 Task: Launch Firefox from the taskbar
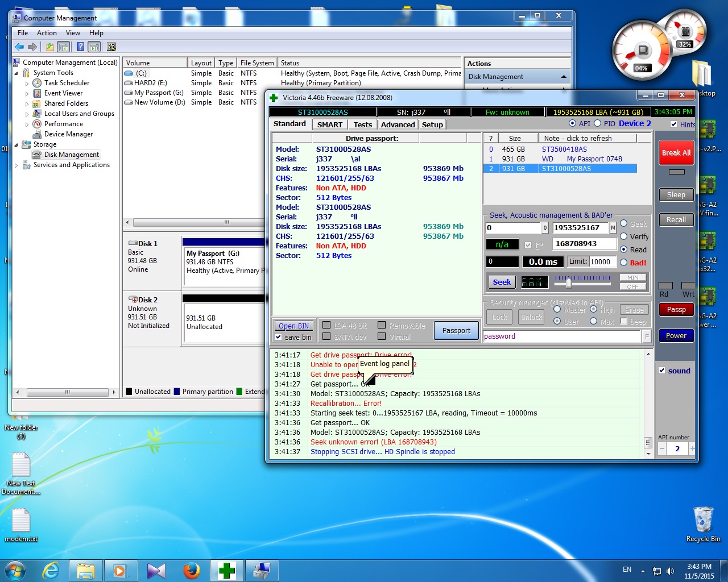click(x=191, y=571)
